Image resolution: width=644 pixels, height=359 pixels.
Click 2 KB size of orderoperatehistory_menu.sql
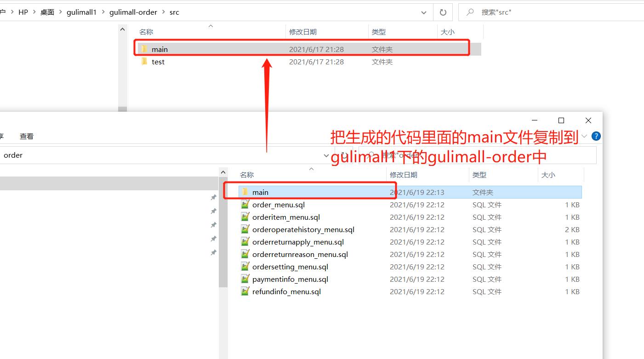coord(572,229)
